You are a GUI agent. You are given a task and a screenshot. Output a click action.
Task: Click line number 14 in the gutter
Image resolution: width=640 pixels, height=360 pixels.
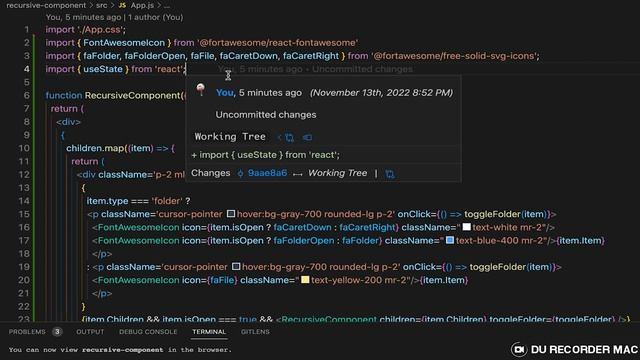tap(24, 201)
